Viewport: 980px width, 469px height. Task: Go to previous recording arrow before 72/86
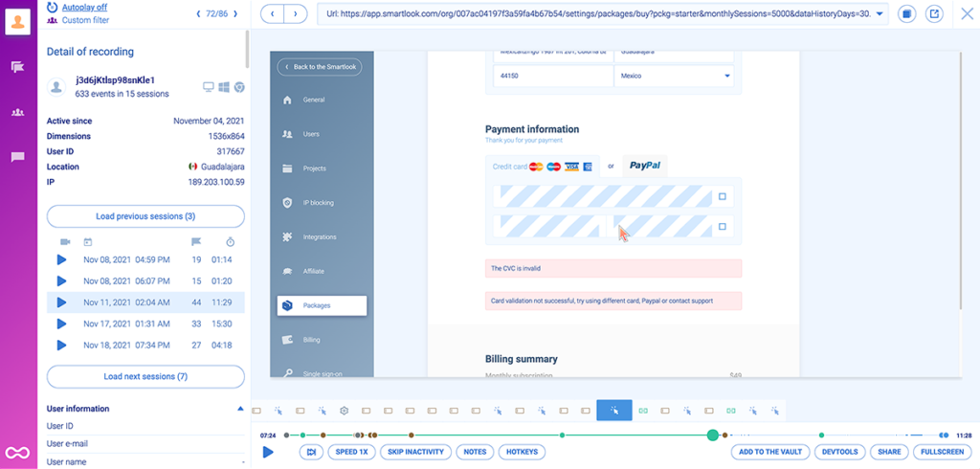click(199, 13)
